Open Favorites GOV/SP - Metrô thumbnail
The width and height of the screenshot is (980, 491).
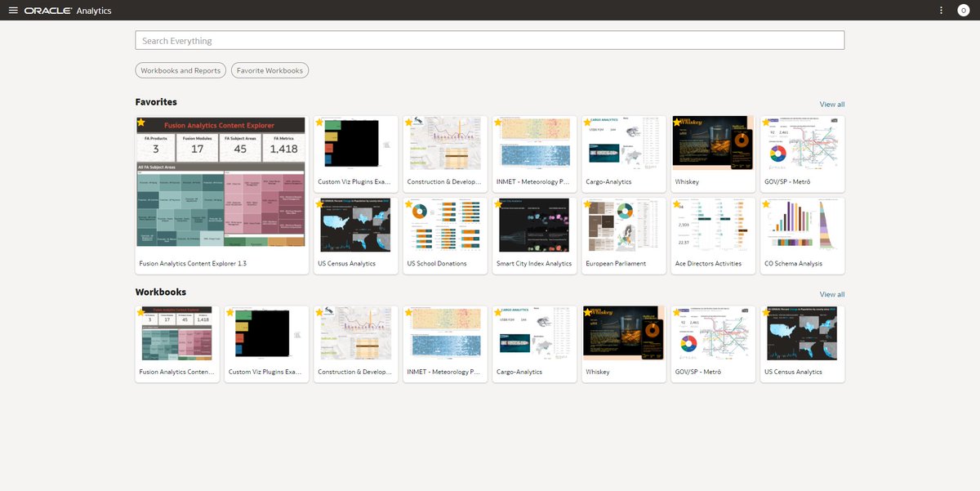point(803,143)
